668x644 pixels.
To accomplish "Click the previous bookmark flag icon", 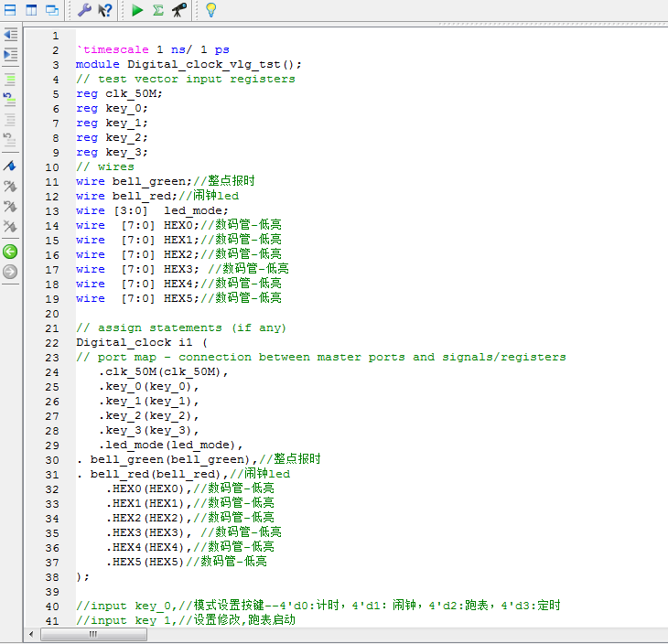I will [10, 207].
